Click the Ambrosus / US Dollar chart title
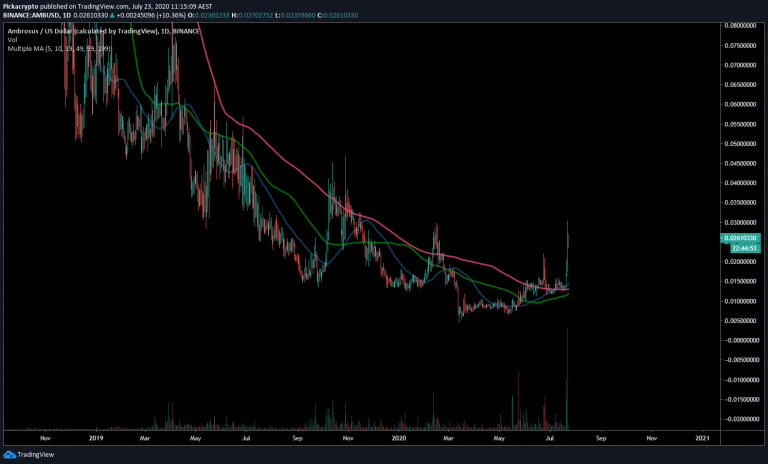Viewport: 768px width, 464px height. coord(60,32)
